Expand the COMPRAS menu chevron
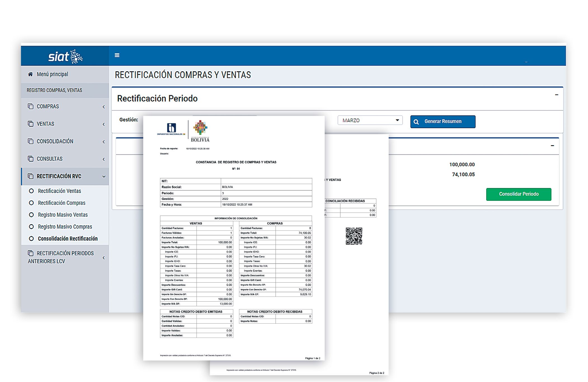 (104, 107)
